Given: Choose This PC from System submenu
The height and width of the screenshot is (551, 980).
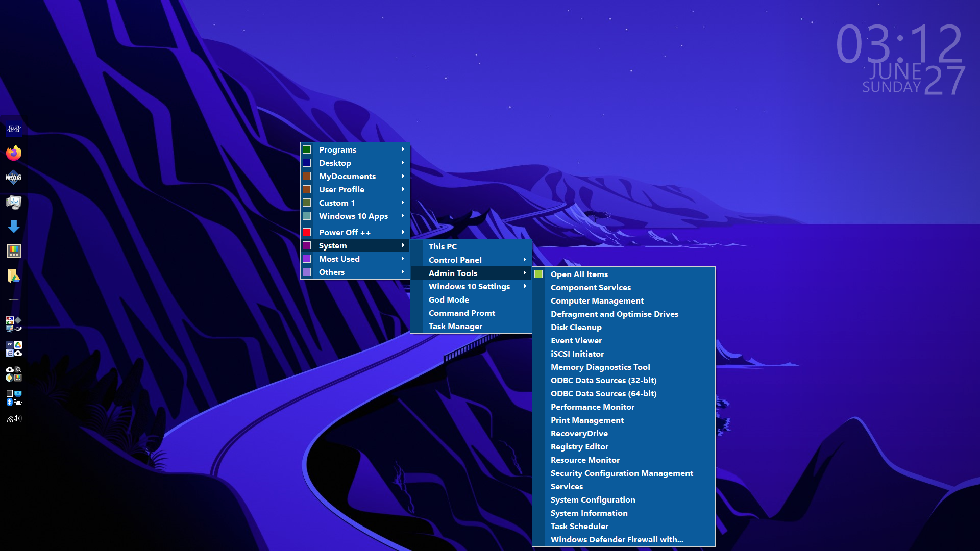Looking at the screenshot, I should click(x=471, y=246).
